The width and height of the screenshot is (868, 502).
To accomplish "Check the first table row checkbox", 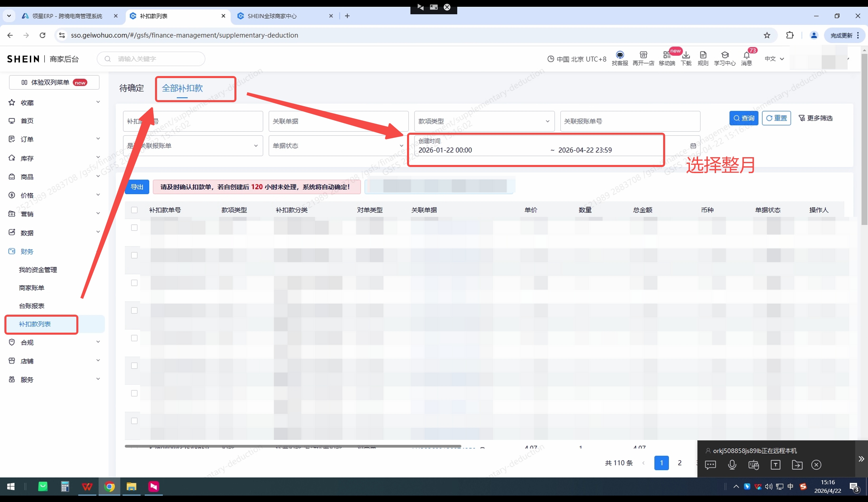I will point(134,227).
